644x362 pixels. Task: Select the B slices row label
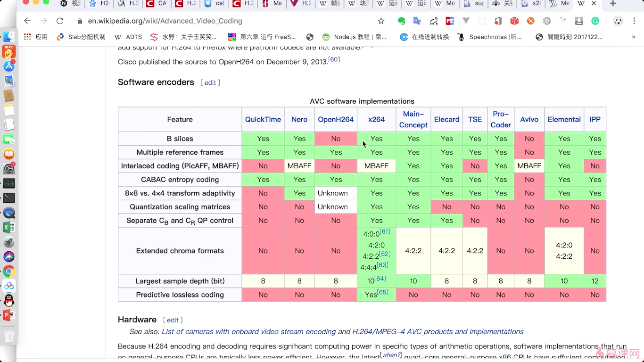click(180, 139)
